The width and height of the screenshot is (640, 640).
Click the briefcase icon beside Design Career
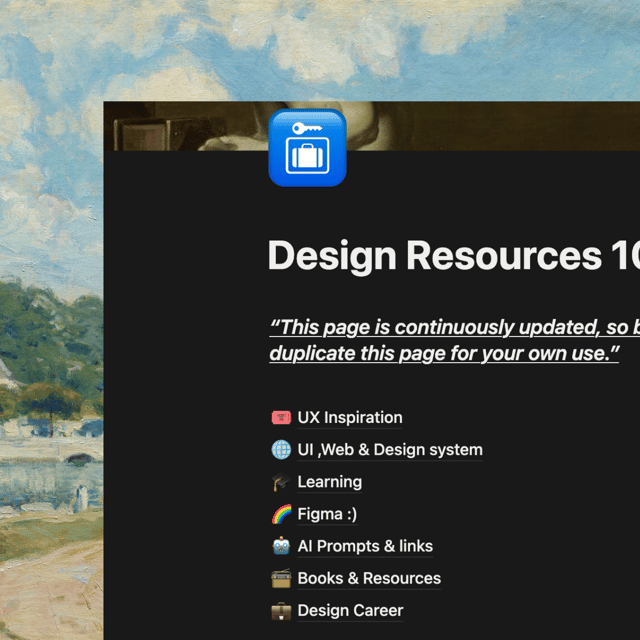click(x=281, y=611)
